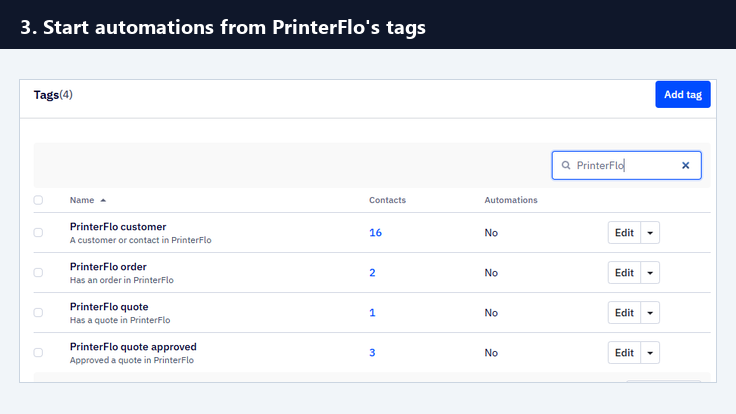
Task: Click 'Approved a quote in PrinterFlo' description
Action: [x=131, y=360]
